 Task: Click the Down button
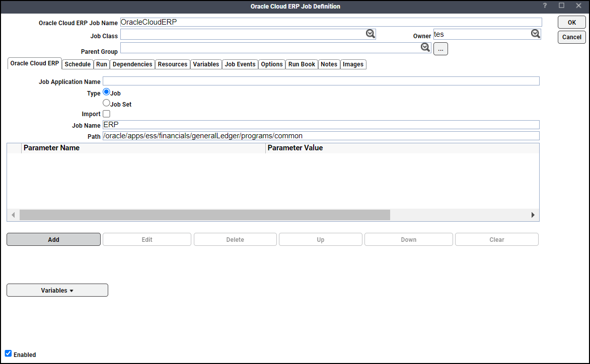409,239
